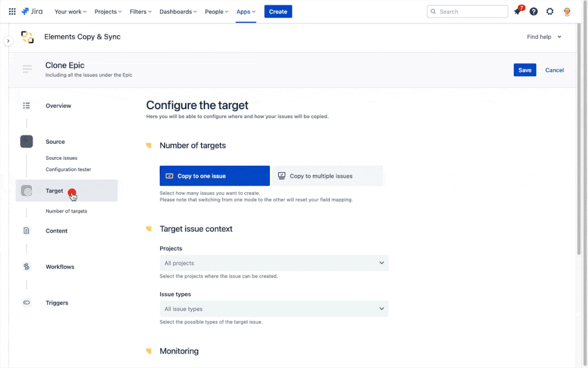This screenshot has width=588, height=368.
Task: Click the Workflows icon
Action: pos(27,267)
